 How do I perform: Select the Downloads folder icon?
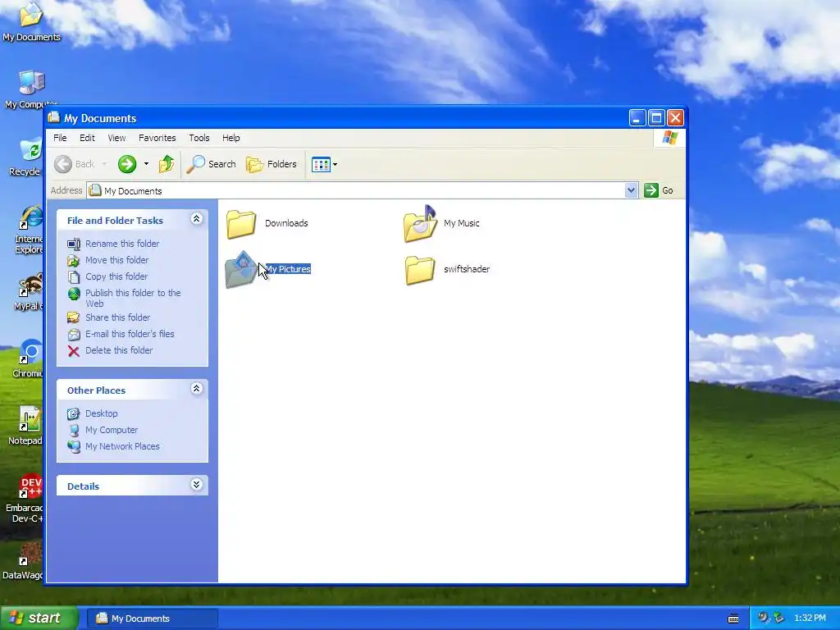click(x=241, y=224)
